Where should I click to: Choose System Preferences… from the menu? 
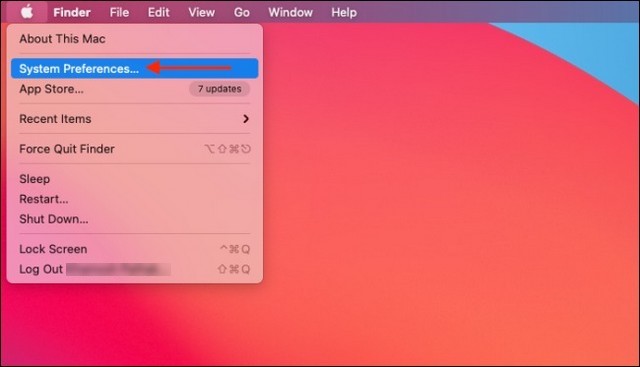(x=134, y=68)
